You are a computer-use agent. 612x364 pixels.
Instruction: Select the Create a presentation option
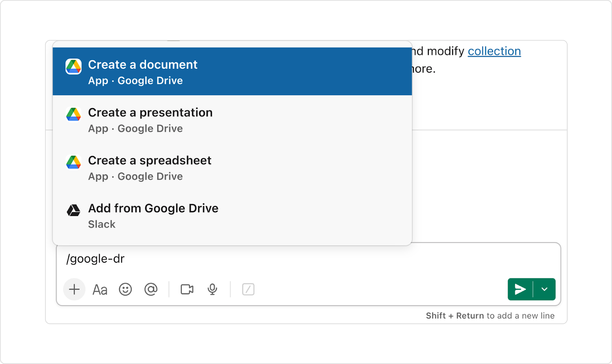[x=232, y=120]
